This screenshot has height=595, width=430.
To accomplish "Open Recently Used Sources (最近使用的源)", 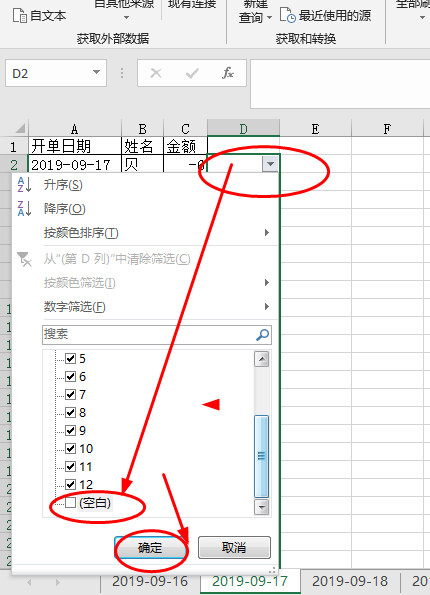I will pyautogui.click(x=326, y=16).
